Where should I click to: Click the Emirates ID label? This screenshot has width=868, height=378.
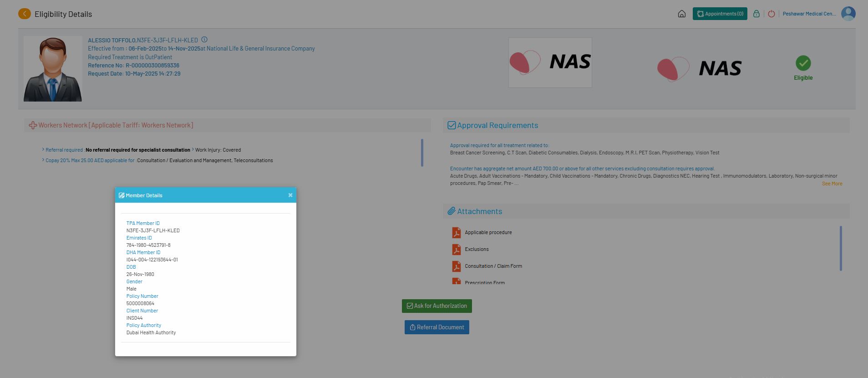point(139,238)
